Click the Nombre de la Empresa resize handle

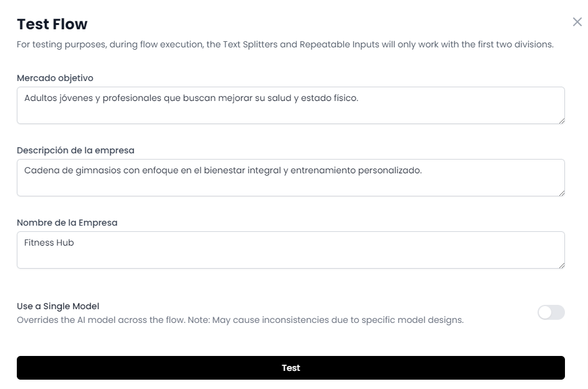coord(561,265)
